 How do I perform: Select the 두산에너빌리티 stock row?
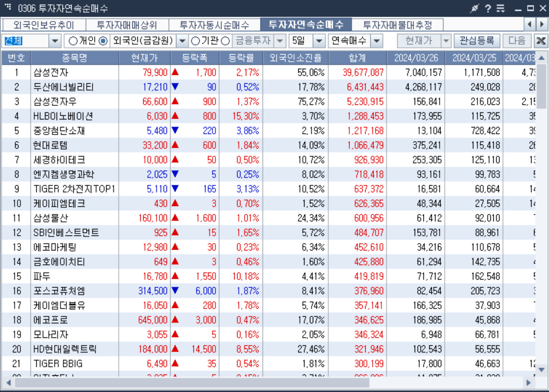pos(268,87)
